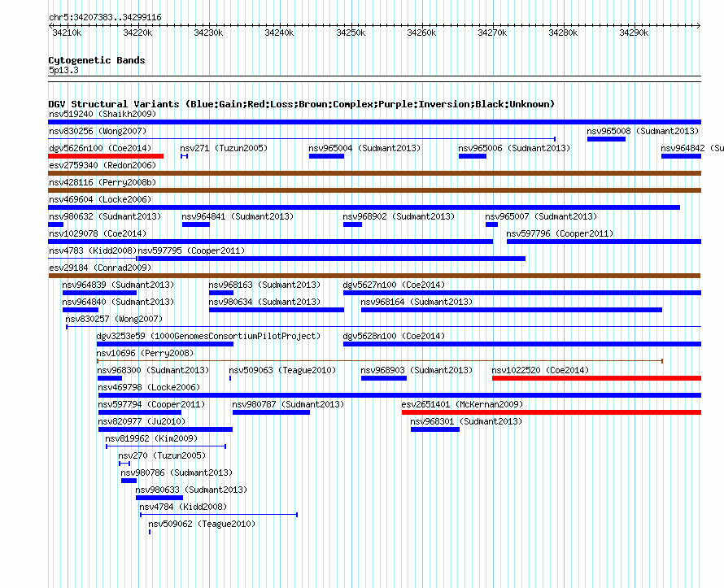
Task: Open nsv965004 (Sudmant2013) variant
Action: click(364, 148)
